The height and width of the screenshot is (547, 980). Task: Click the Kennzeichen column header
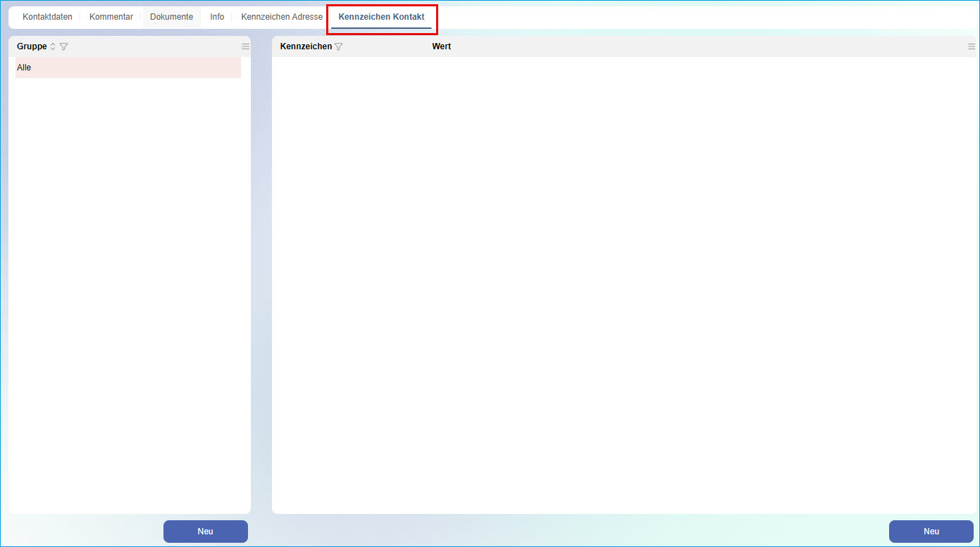point(306,46)
